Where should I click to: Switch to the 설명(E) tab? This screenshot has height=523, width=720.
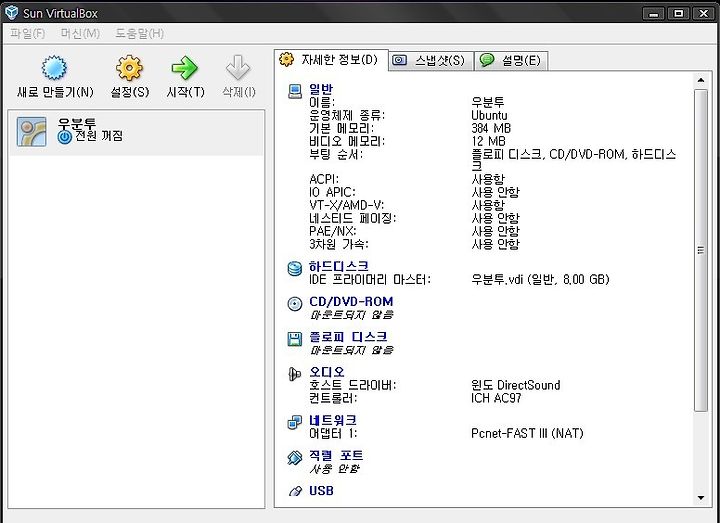(511, 61)
